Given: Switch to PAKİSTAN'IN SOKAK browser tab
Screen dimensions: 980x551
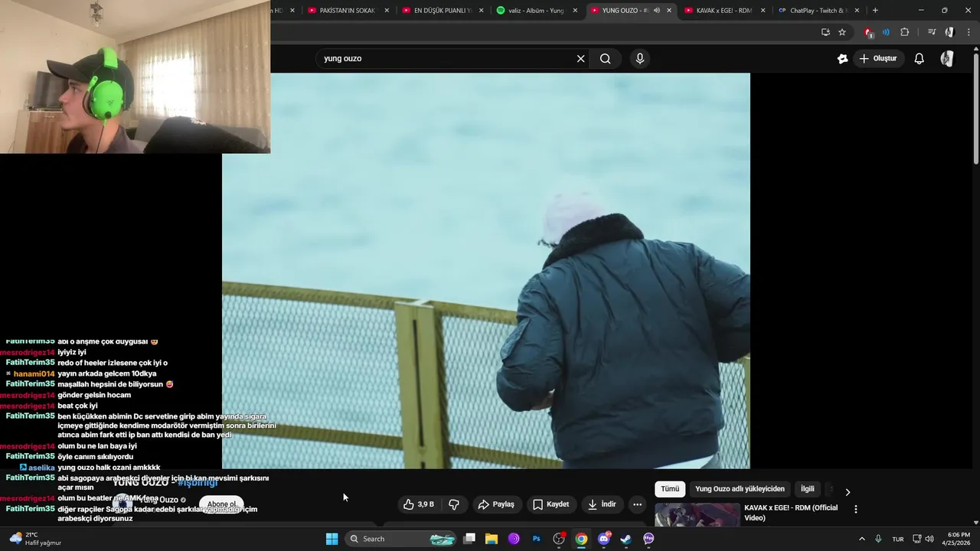Looking at the screenshot, I should click(x=348, y=11).
